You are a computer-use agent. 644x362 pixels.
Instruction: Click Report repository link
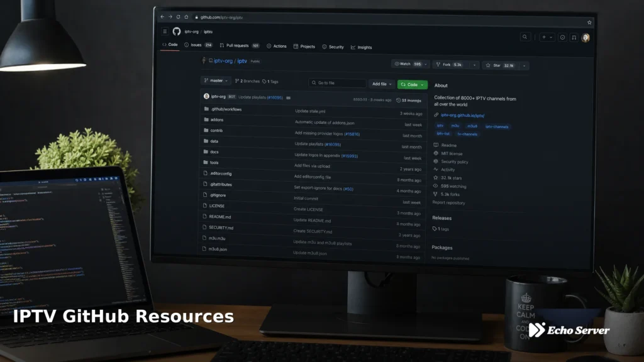pos(448,202)
